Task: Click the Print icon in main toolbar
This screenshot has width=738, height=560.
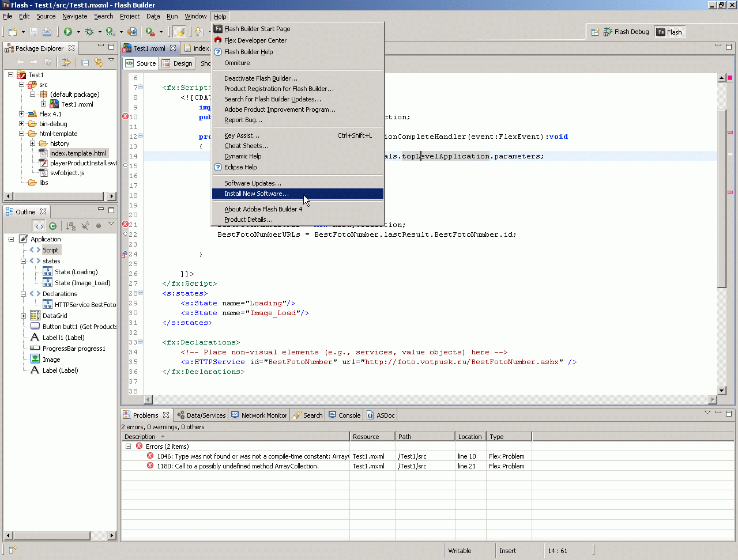Action: tap(47, 32)
